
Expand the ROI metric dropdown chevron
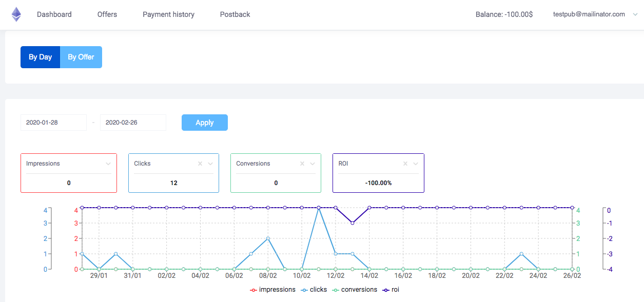click(416, 164)
